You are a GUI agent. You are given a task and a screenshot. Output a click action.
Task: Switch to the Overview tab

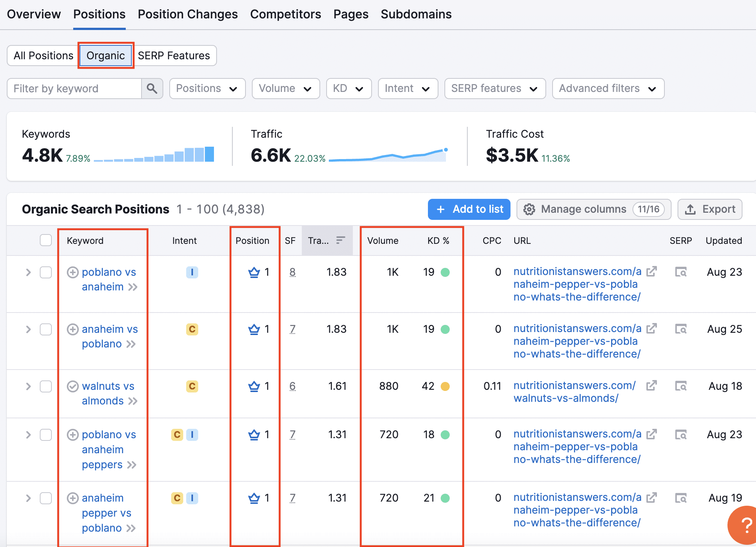(x=34, y=14)
